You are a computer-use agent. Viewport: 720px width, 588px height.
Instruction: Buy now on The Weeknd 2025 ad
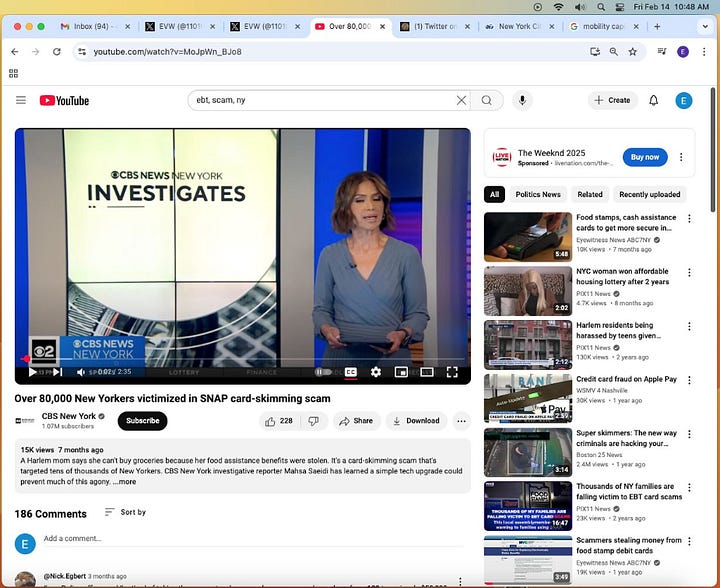(x=645, y=157)
